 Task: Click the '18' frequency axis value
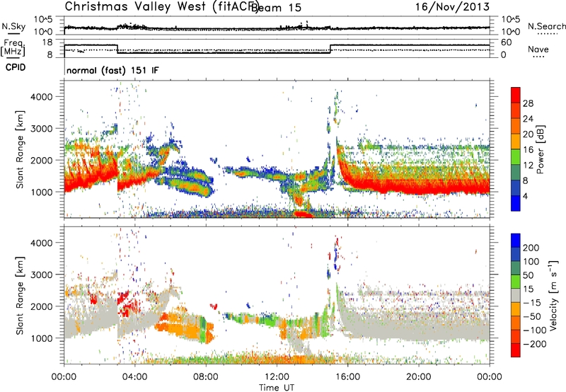(x=48, y=42)
